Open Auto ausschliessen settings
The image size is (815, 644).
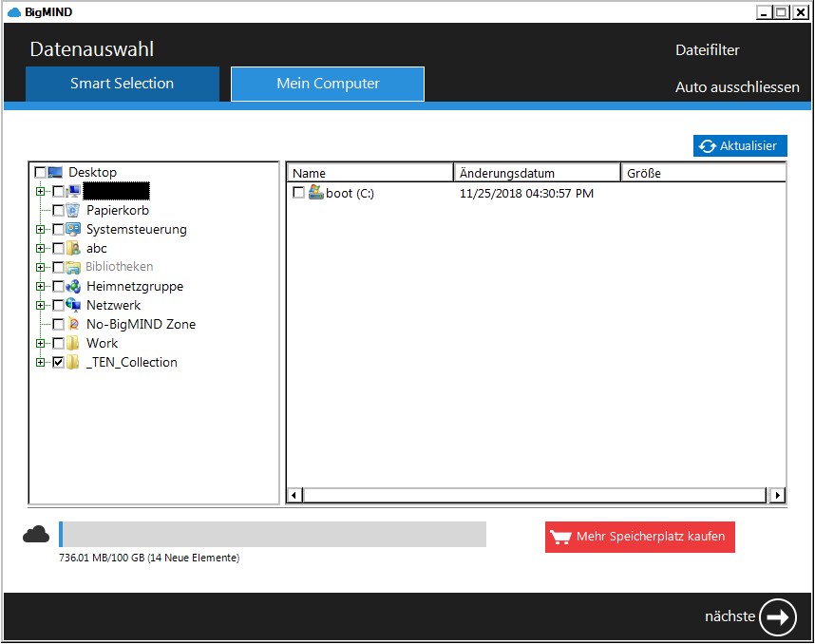coord(737,87)
